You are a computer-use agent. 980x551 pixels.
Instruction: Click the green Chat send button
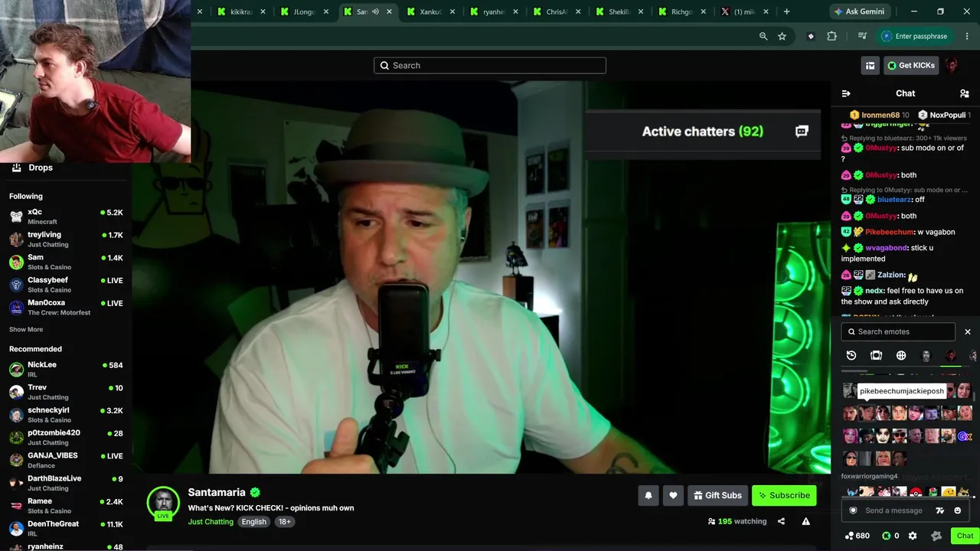point(965,536)
